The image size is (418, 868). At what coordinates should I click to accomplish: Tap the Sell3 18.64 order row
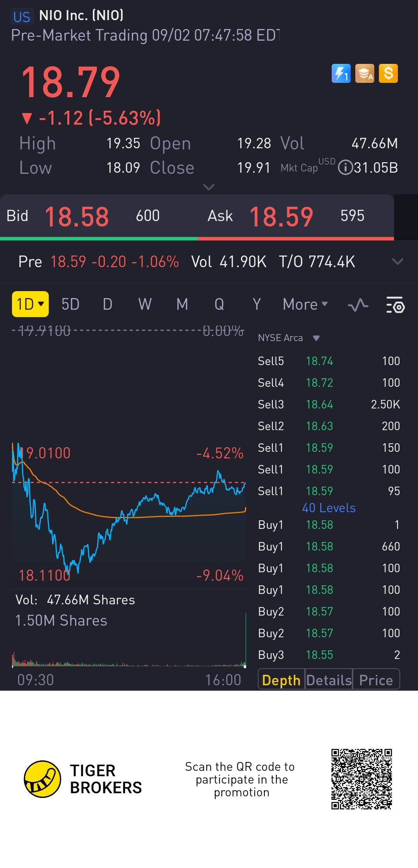pos(329,404)
